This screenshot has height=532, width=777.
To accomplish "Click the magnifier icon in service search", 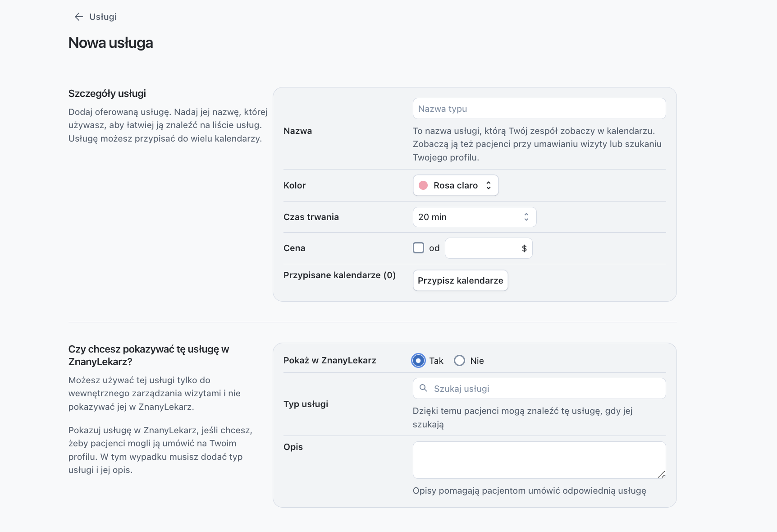I will point(424,388).
